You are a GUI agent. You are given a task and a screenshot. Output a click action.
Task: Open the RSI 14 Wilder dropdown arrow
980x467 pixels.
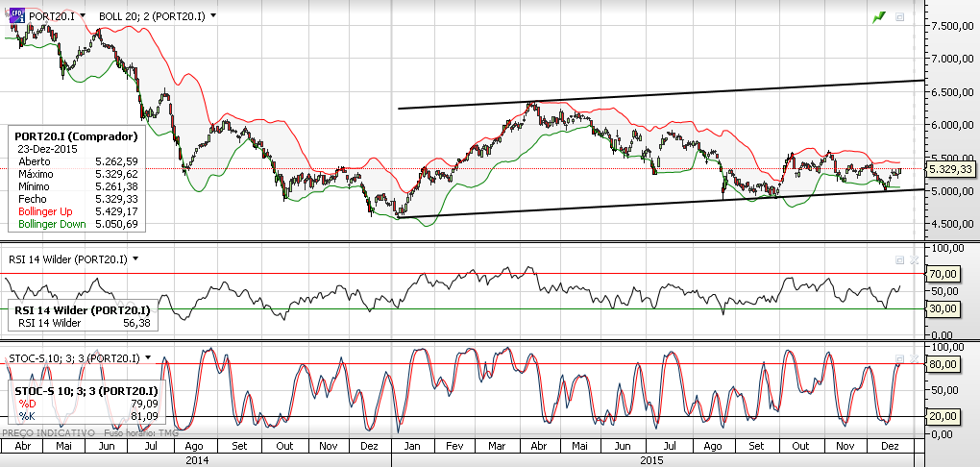click(x=135, y=258)
